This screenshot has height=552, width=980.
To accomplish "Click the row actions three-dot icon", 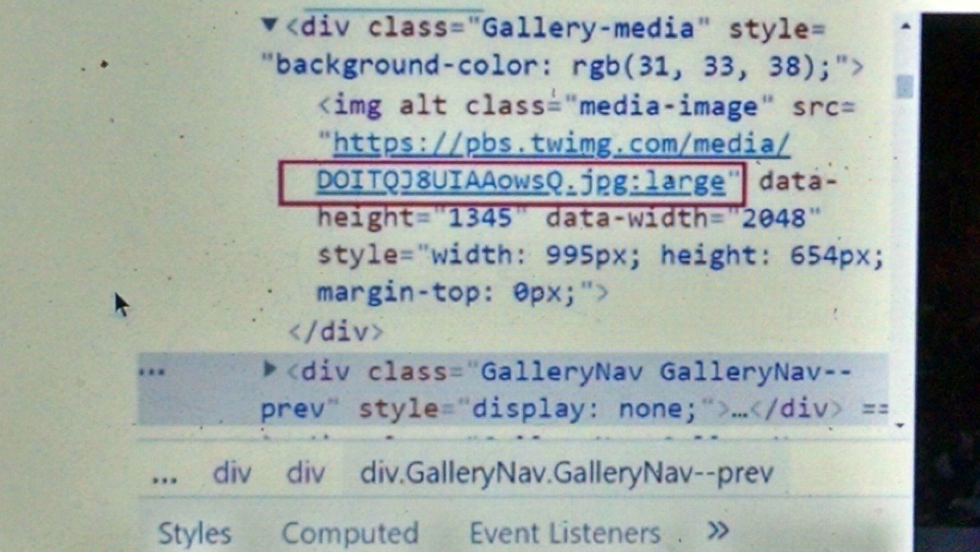I will (152, 373).
